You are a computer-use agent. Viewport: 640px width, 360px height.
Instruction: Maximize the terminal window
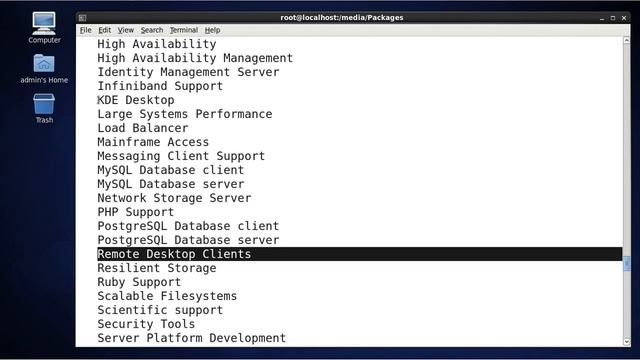point(613,18)
